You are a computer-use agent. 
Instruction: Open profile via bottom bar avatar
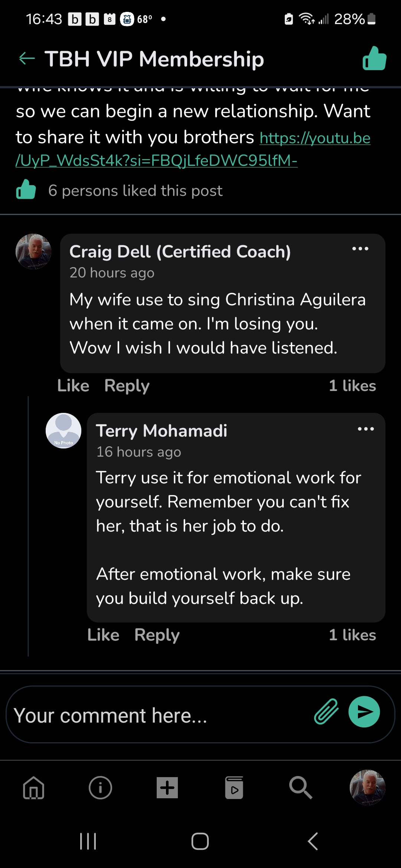tap(367, 788)
